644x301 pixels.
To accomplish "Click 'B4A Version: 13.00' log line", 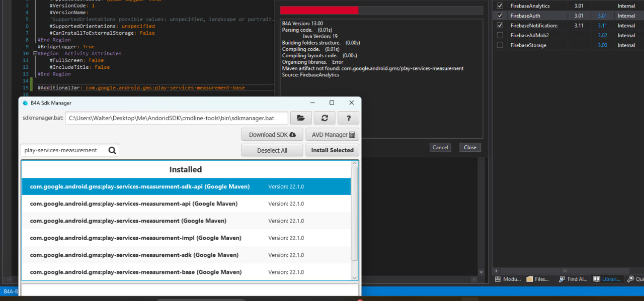I will (x=302, y=23).
